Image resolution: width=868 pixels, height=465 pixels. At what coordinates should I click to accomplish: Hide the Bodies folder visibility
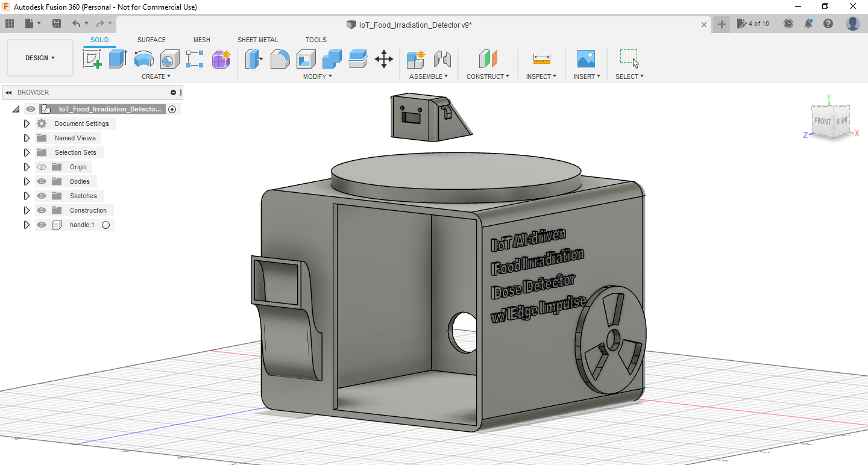click(41, 181)
